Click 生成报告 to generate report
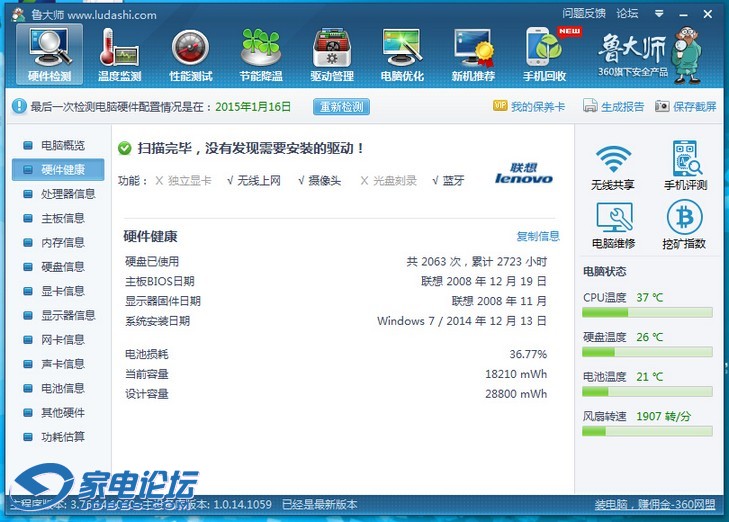Viewport: 729px width, 522px height. tap(614, 107)
